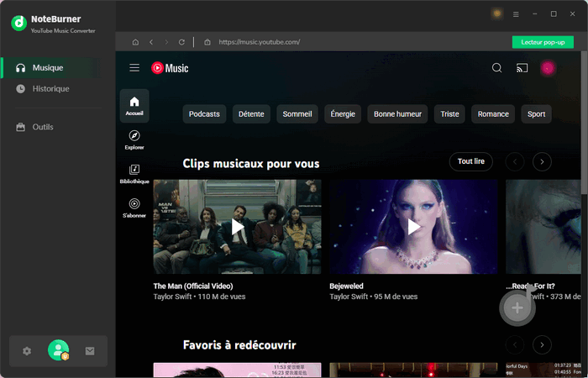Navigate forward with the right arrow
This screenshot has height=378, width=588.
point(166,42)
